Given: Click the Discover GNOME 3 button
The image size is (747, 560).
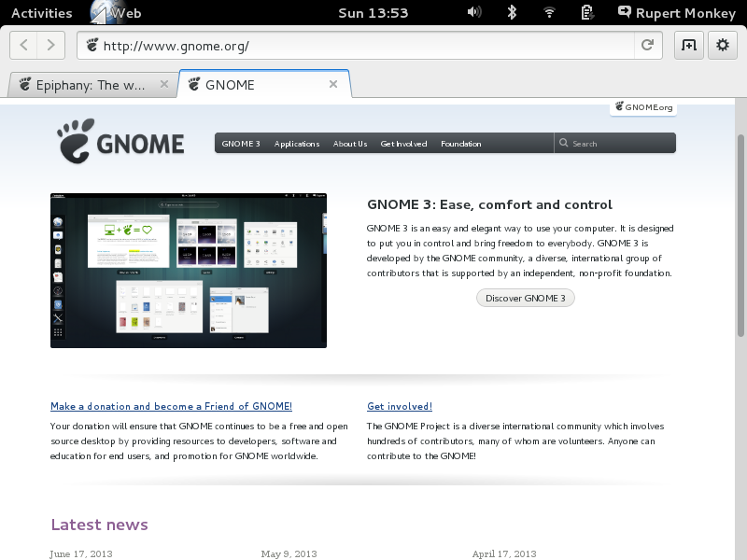Looking at the screenshot, I should pos(526,298).
